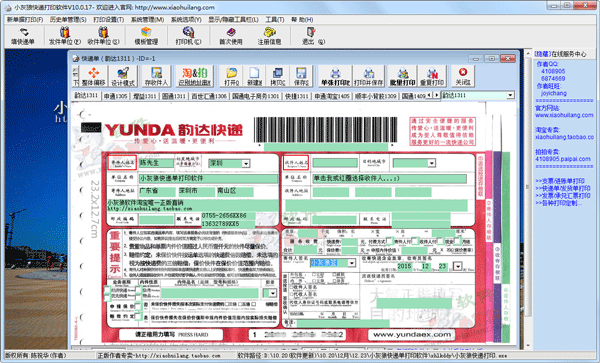Click the red 关闭 close icon
Image resolution: width=600 pixels, height=363 pixels.
point(463,76)
